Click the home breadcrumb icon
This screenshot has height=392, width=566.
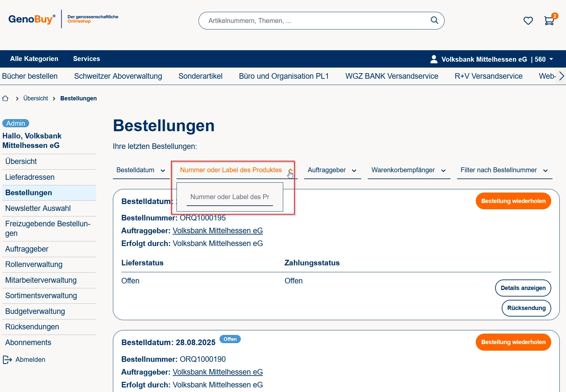tap(5, 98)
